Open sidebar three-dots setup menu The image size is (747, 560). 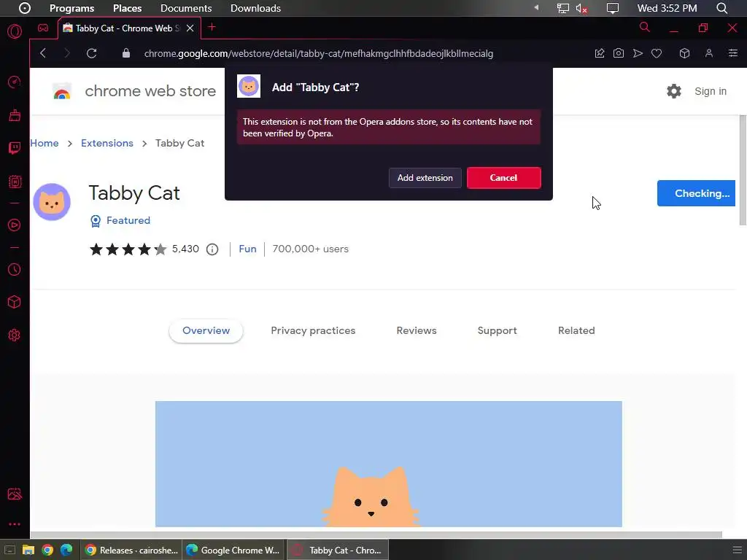[x=15, y=524]
